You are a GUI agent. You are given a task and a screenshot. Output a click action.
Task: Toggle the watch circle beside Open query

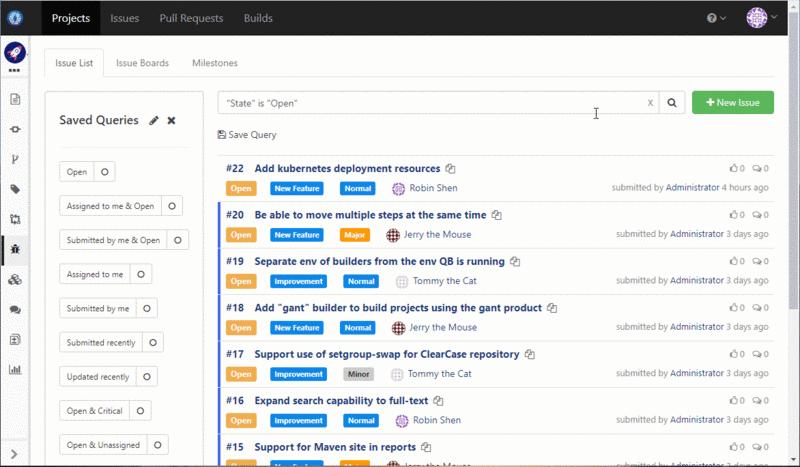(x=106, y=172)
